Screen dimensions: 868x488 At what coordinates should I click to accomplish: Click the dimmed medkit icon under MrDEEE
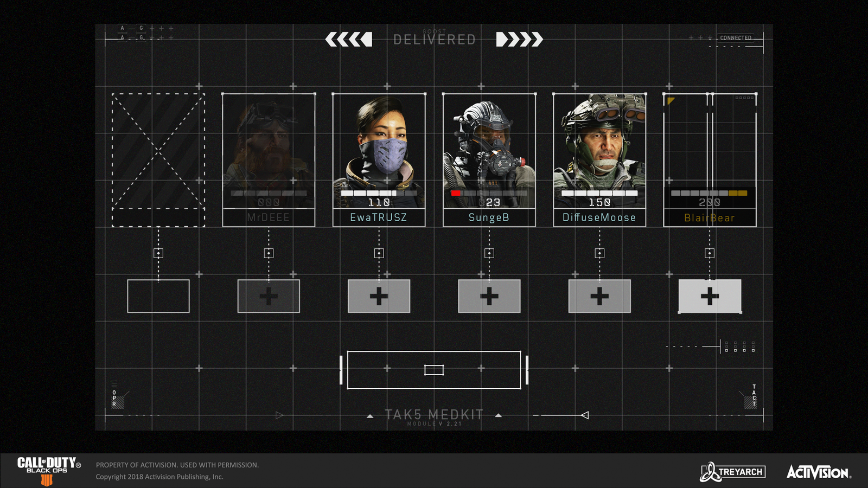pos(269,296)
